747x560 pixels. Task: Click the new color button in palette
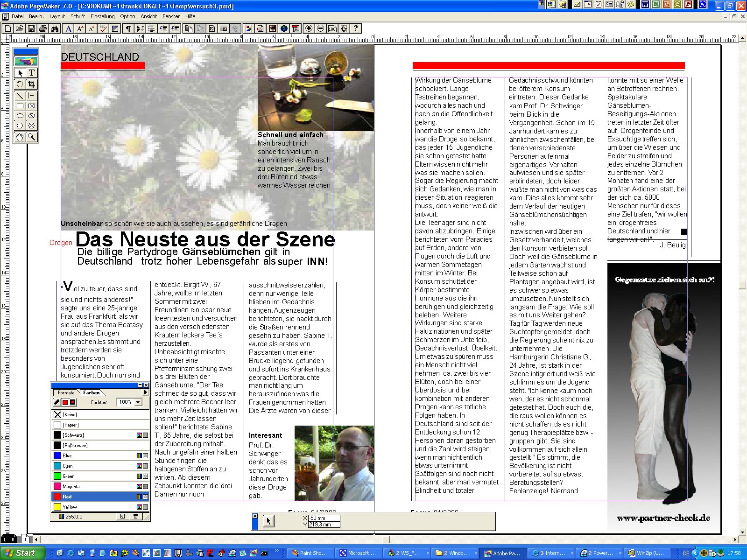coord(122,517)
